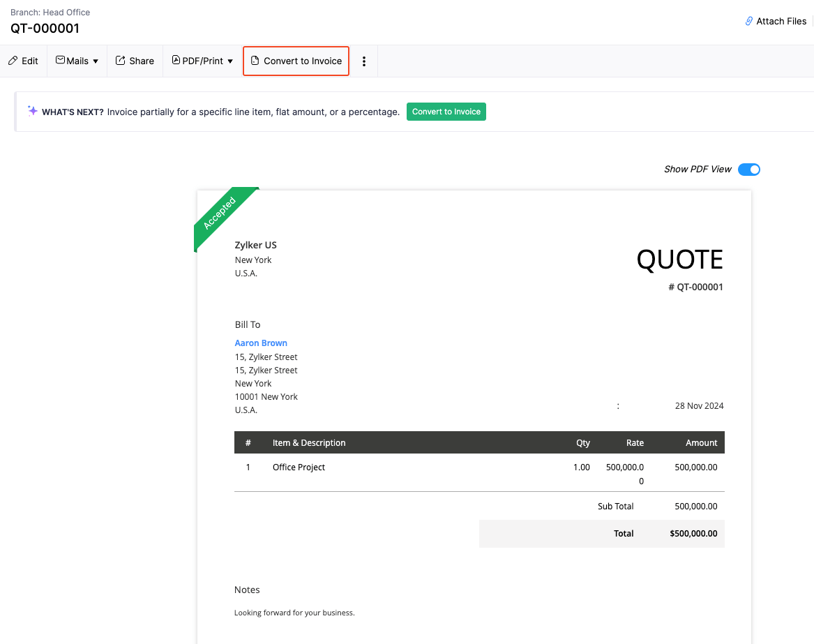
Task: Open the PDF/Print dropdown options
Action: (231, 61)
